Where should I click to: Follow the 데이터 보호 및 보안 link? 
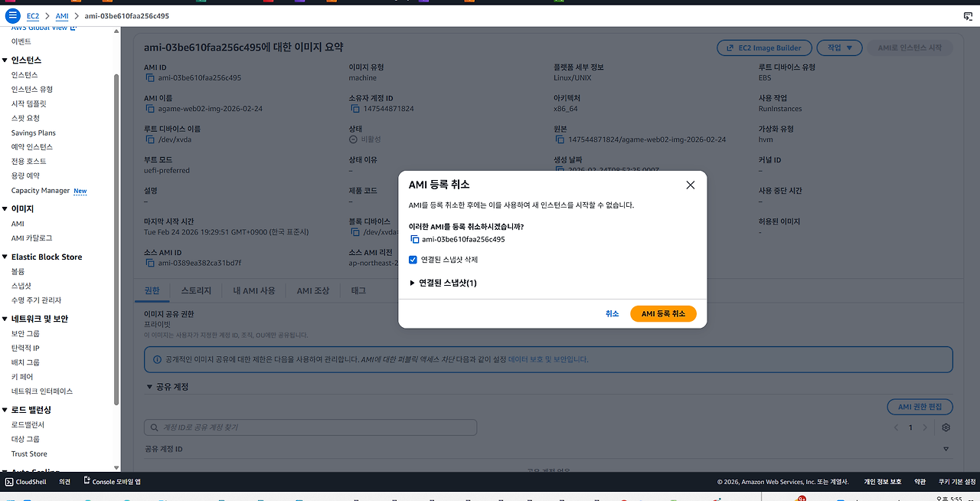click(x=547, y=359)
